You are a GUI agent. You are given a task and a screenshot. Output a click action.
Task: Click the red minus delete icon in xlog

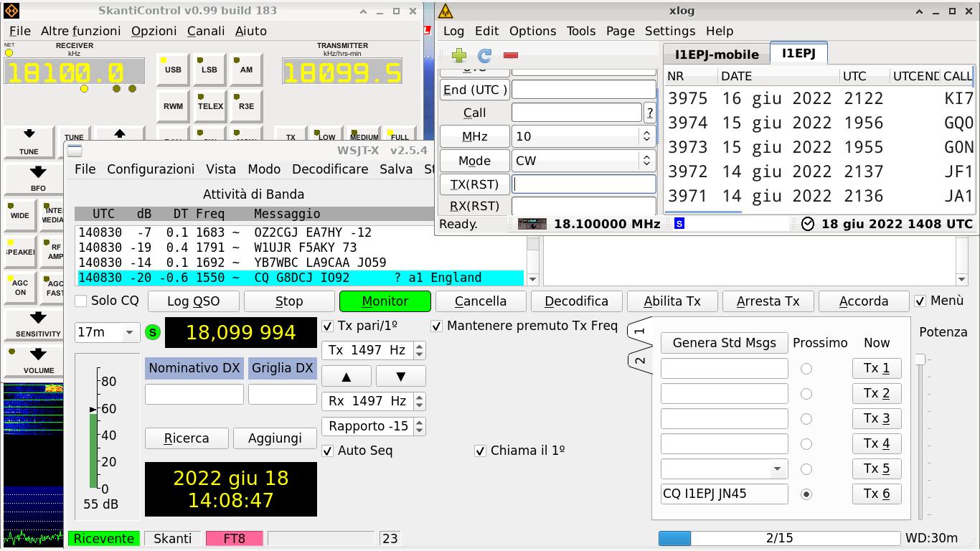pos(511,55)
